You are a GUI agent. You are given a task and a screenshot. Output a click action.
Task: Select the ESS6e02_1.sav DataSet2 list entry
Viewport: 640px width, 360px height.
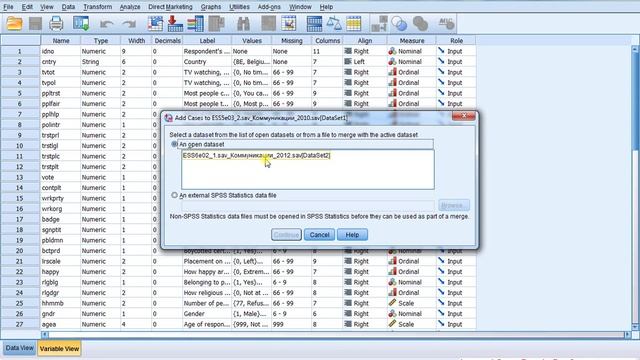256,156
